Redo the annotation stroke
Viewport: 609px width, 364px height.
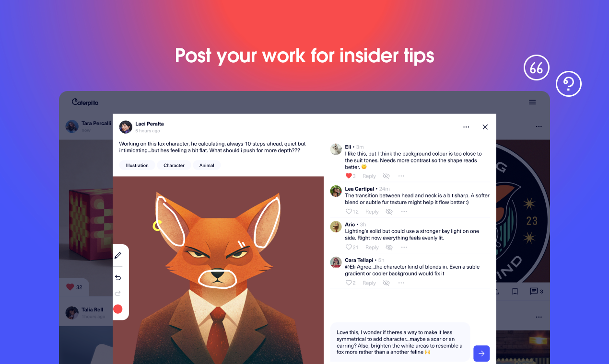118,293
